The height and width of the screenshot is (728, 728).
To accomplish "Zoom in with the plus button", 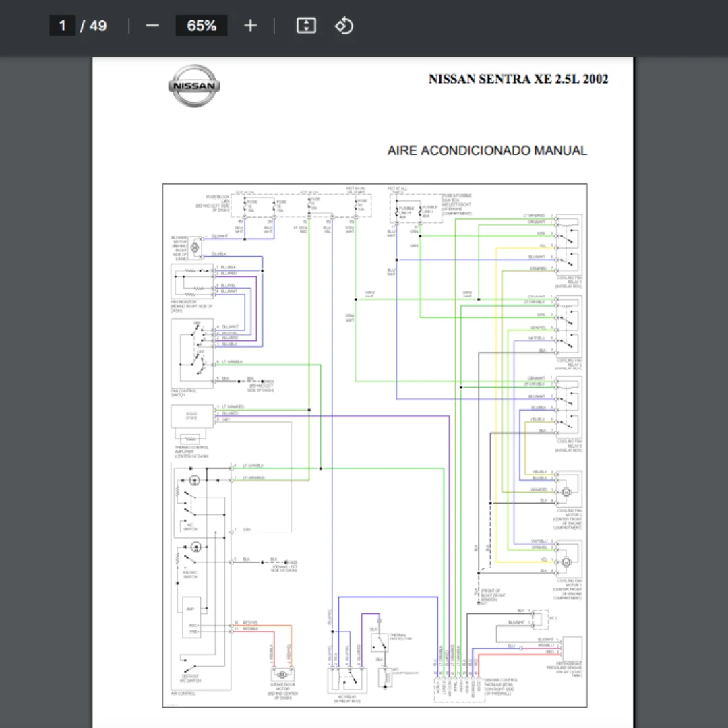I will click(250, 26).
